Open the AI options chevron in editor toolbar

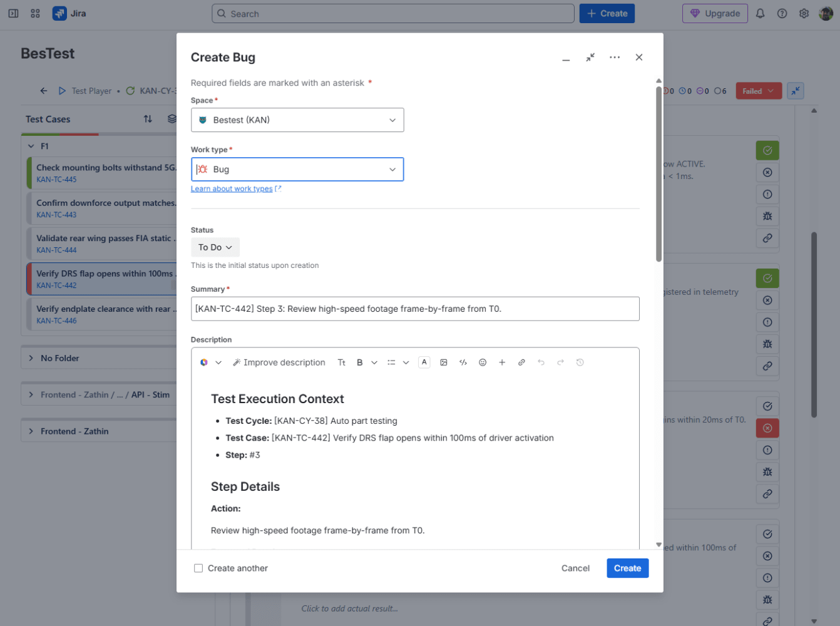pyautogui.click(x=218, y=362)
